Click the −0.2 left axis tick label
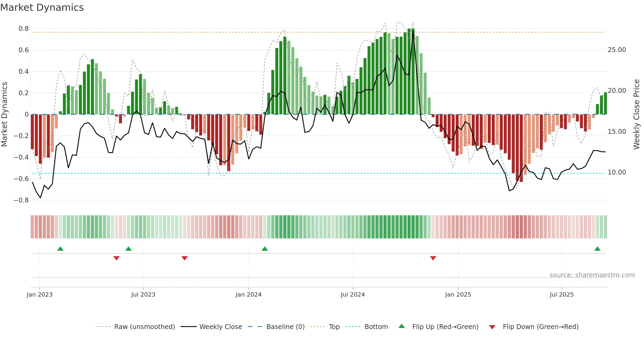The width and height of the screenshot is (644, 362). coord(21,136)
